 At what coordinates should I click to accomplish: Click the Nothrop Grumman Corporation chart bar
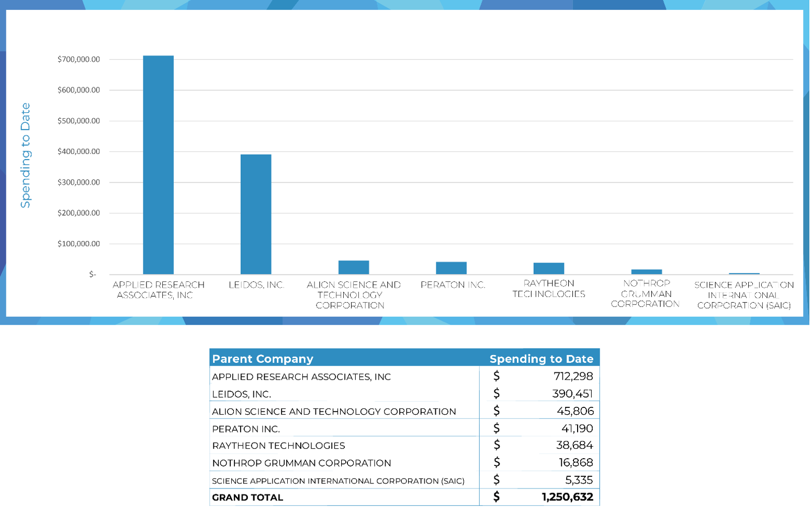coord(647,272)
